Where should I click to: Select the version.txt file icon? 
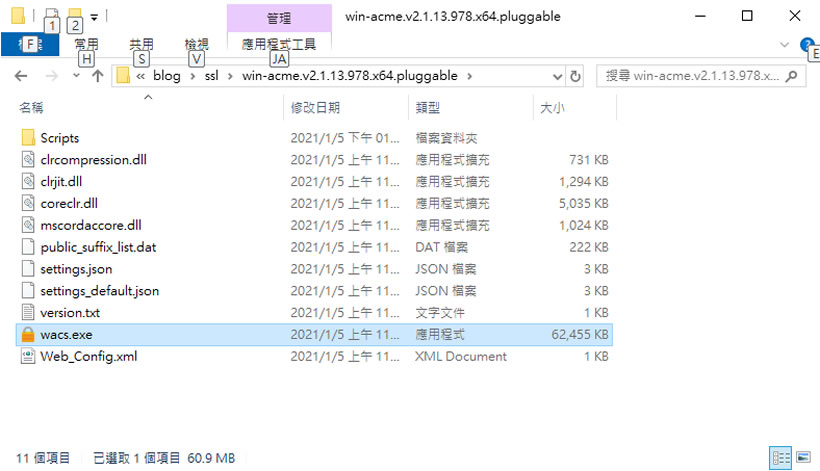click(x=28, y=313)
